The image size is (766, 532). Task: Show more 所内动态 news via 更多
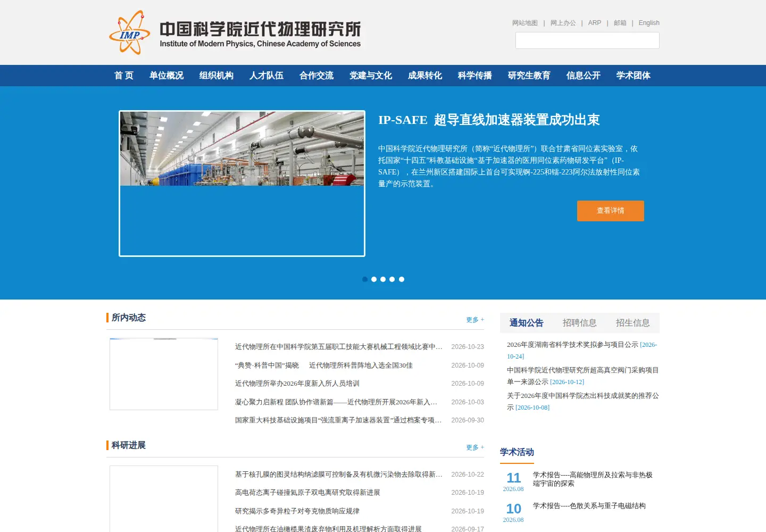(475, 320)
